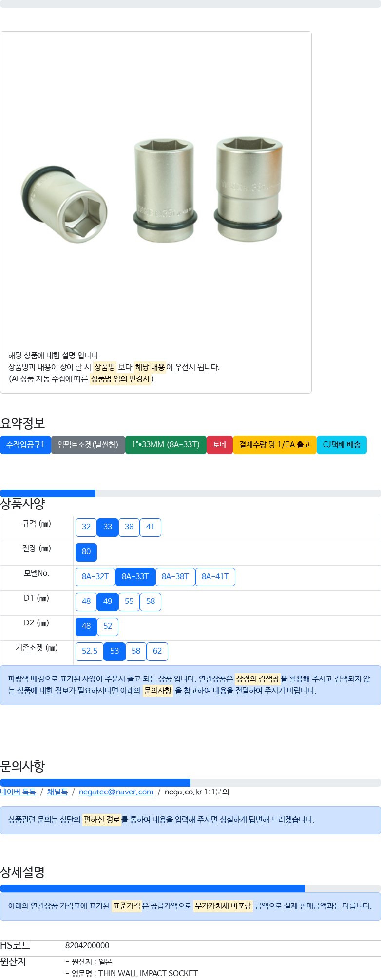Select the 수작업공구1 category tag
The height and width of the screenshot is (980, 381).
pos(25,445)
